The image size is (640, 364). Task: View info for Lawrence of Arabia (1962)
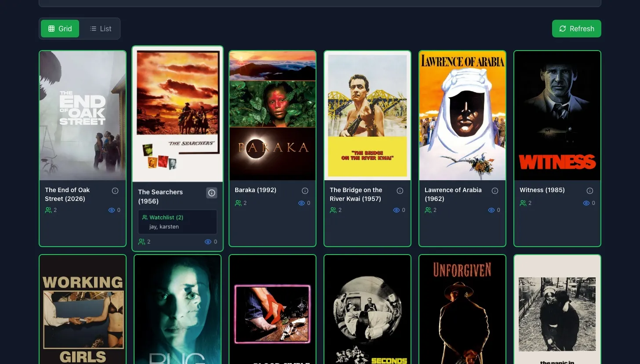495,191
